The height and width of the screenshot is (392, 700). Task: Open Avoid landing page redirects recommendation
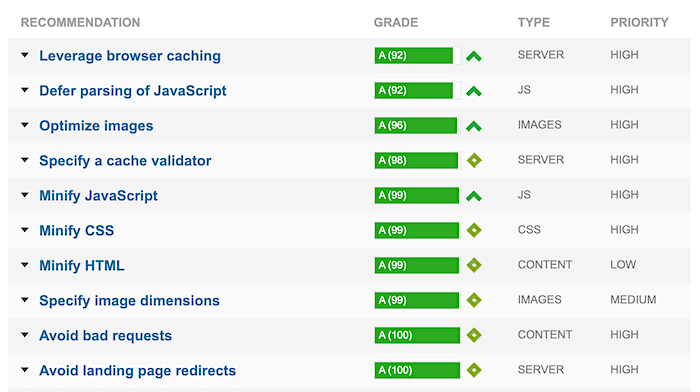(x=138, y=371)
